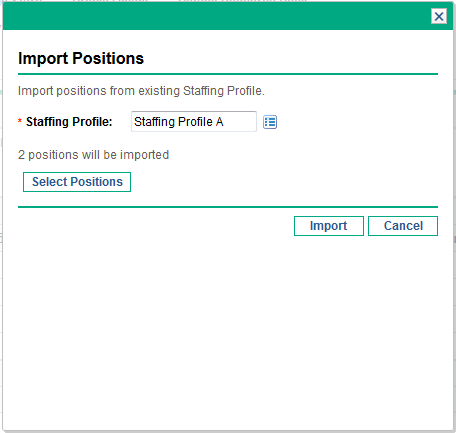This screenshot has width=456, height=433.
Task: Click the Import button
Action: (329, 226)
